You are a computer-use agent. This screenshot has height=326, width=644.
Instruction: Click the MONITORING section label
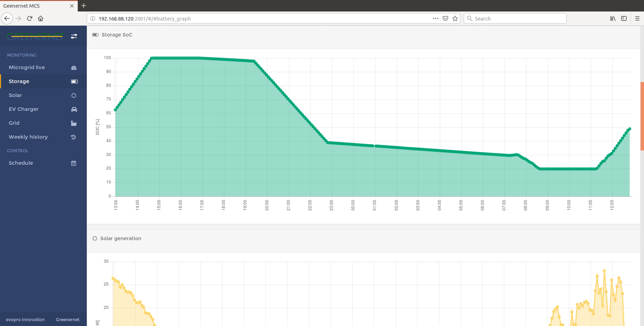pyautogui.click(x=22, y=55)
